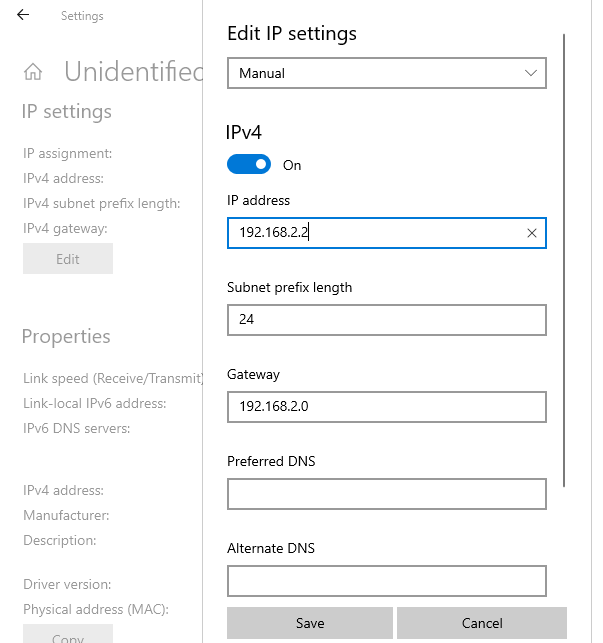Toggle the IPv4 switch off
The height and width of the screenshot is (643, 603).
coord(249,165)
